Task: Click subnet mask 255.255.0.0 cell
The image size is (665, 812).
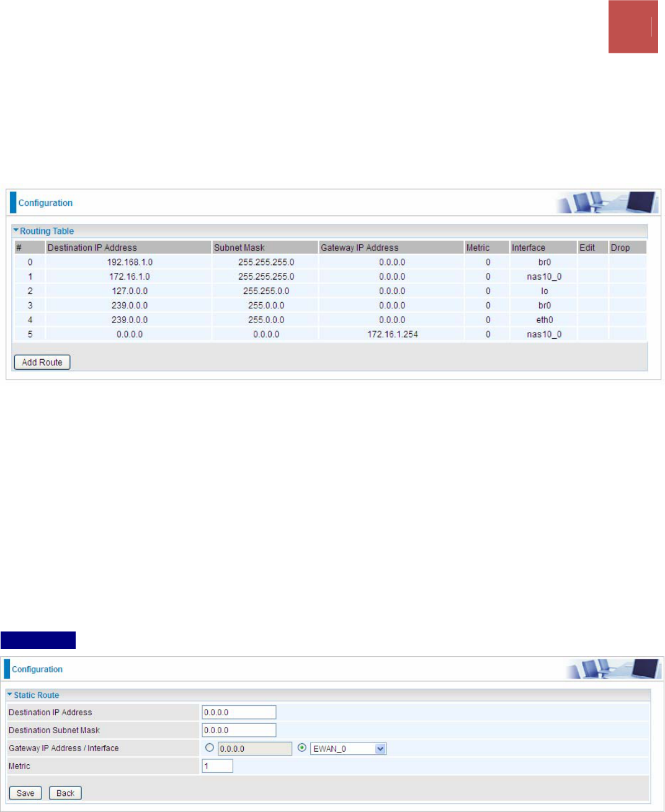Action: (x=266, y=291)
